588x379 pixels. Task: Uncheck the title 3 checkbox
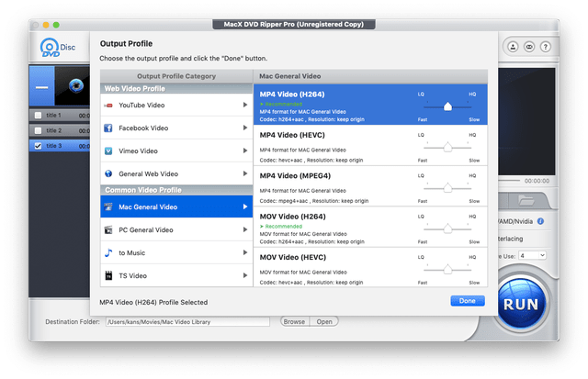click(38, 145)
